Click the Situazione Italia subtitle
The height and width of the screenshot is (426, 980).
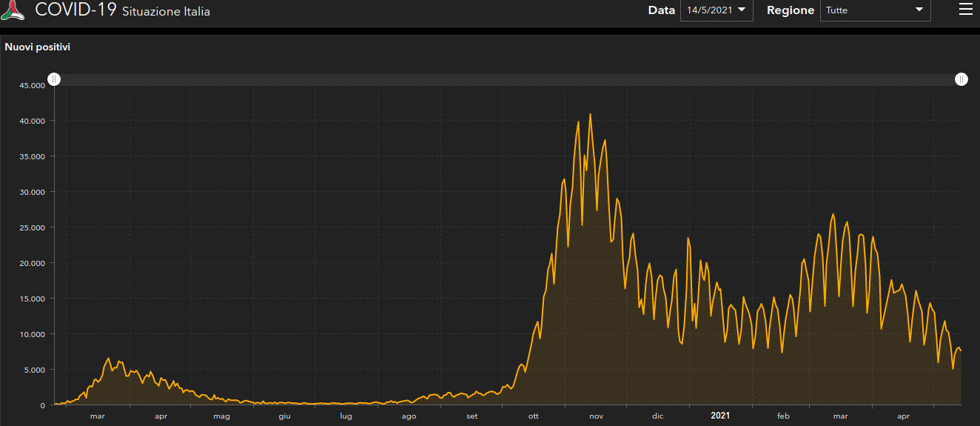tap(166, 12)
